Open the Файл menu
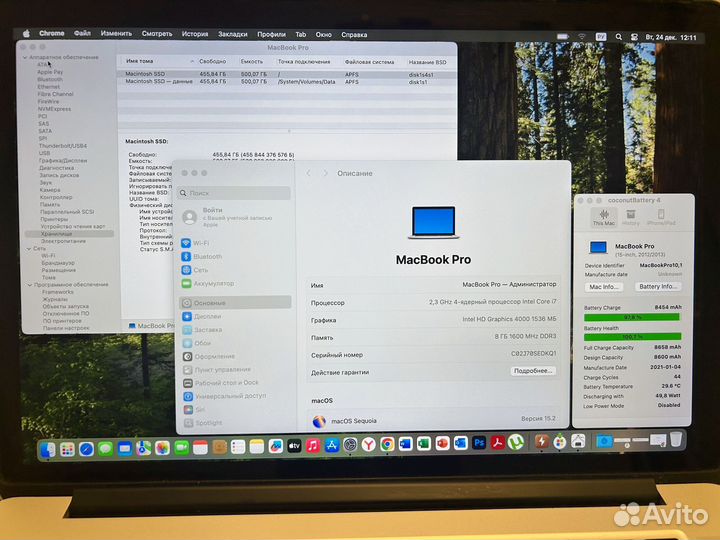Image resolution: width=720 pixels, height=540 pixels. coord(82,33)
